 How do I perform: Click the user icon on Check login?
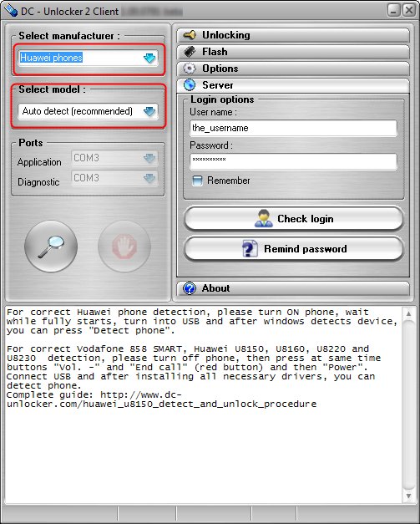(x=263, y=219)
